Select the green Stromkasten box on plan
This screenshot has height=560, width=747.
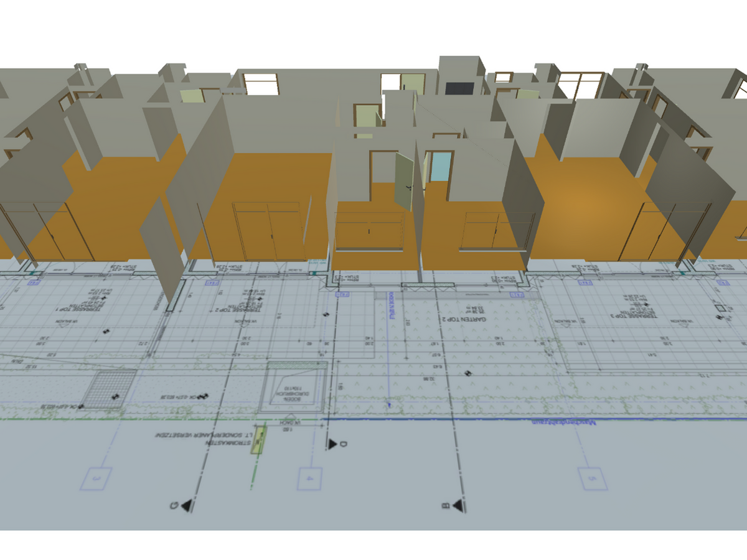pos(258,441)
